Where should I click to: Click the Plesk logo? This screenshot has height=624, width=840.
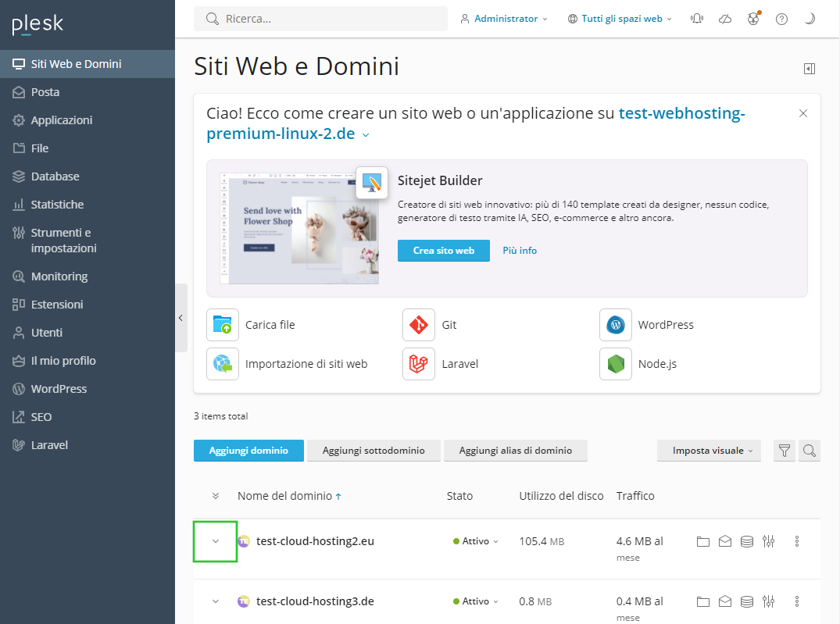(38, 24)
